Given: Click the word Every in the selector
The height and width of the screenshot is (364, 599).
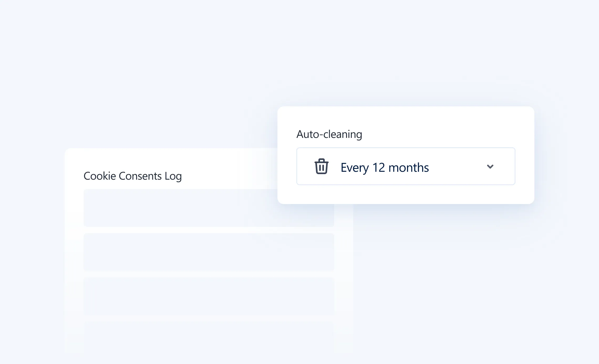Looking at the screenshot, I should click(354, 168).
